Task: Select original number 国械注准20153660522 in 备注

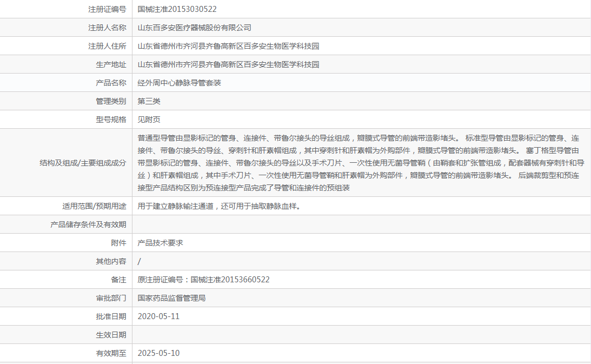Action: point(230,280)
